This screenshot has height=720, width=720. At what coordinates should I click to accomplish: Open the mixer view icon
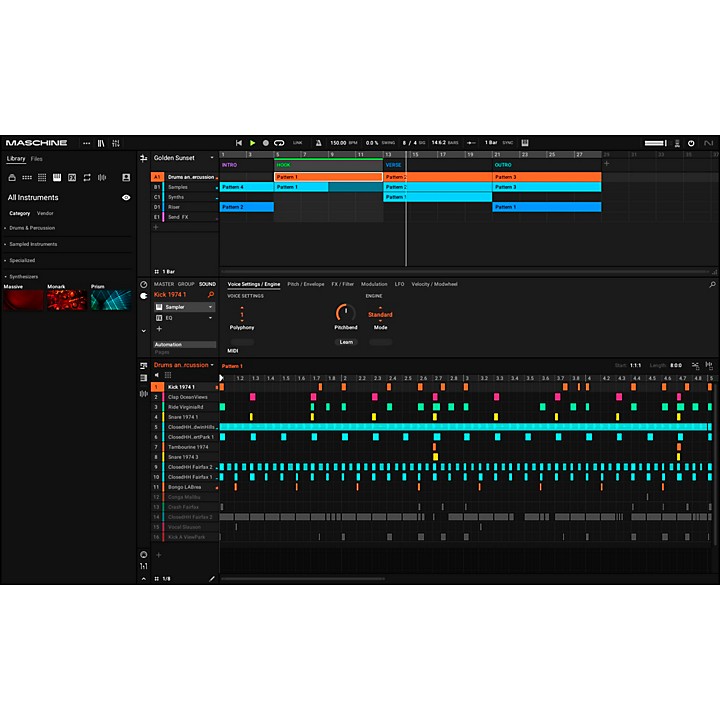tap(115, 143)
